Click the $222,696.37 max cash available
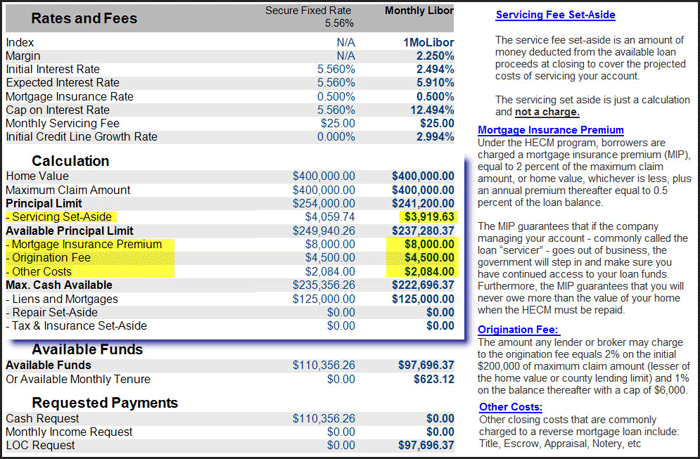 [423, 285]
